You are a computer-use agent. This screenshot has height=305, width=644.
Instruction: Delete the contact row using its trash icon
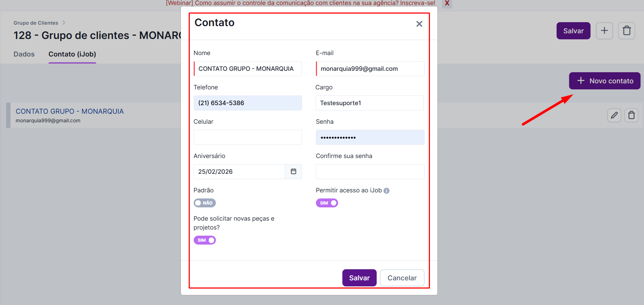pos(631,115)
